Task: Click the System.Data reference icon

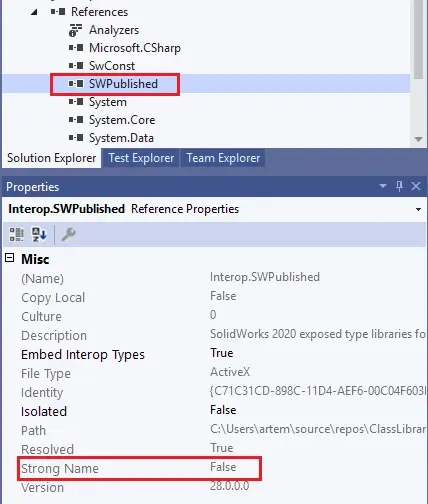Action: tap(76, 137)
